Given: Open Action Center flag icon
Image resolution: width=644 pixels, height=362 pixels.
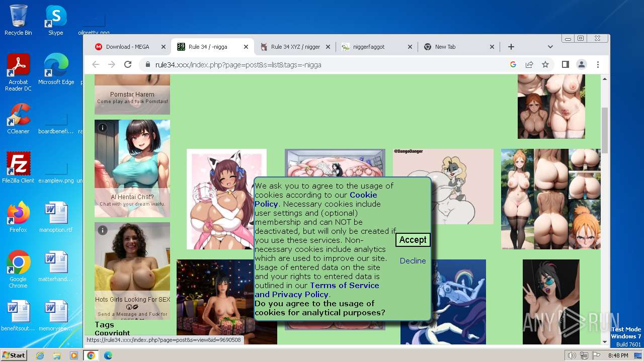Looking at the screenshot, I should click(x=596, y=355).
